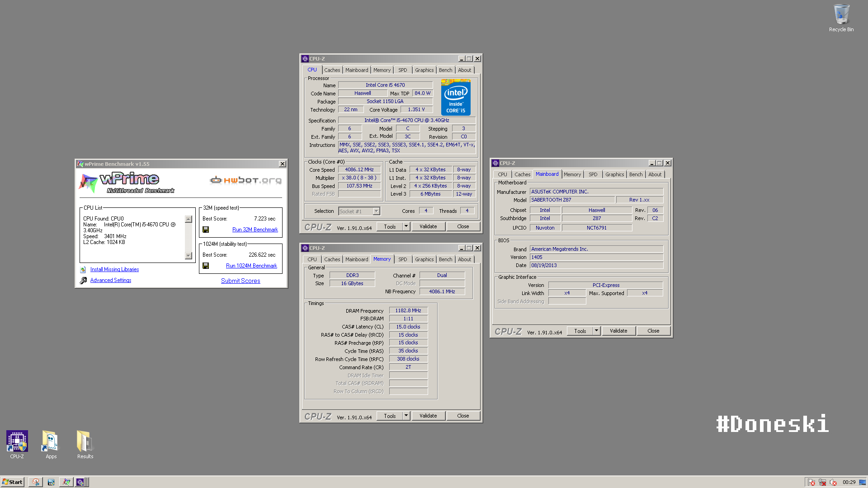Open the CPU-Z desktop shortcut
Screen dimensions: 868x488
17,445
